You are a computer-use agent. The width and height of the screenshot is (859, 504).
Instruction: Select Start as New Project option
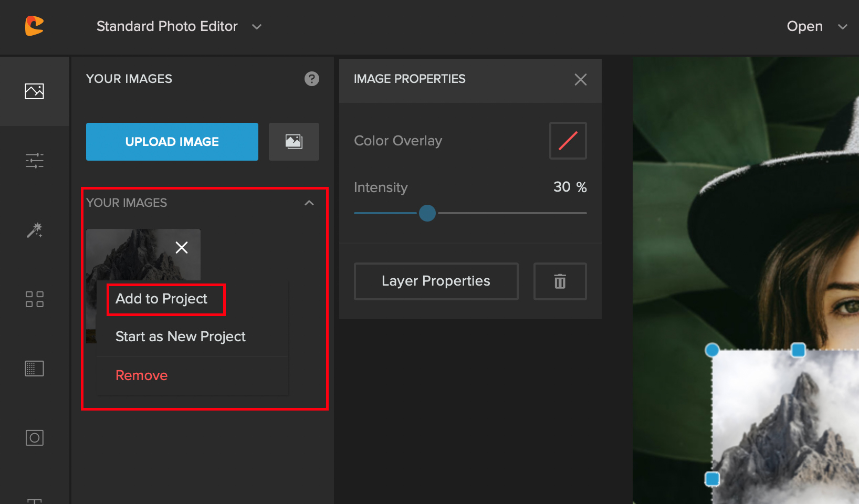[x=181, y=337]
